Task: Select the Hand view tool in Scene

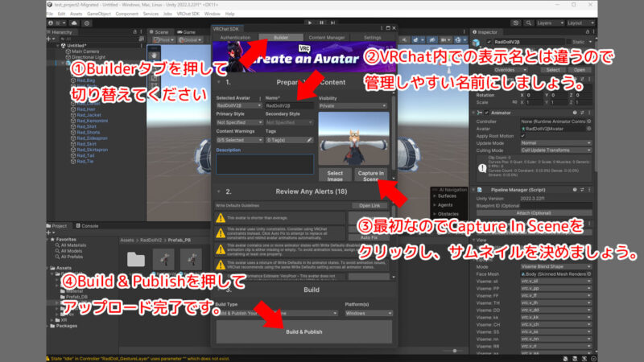Action: click(x=154, y=55)
